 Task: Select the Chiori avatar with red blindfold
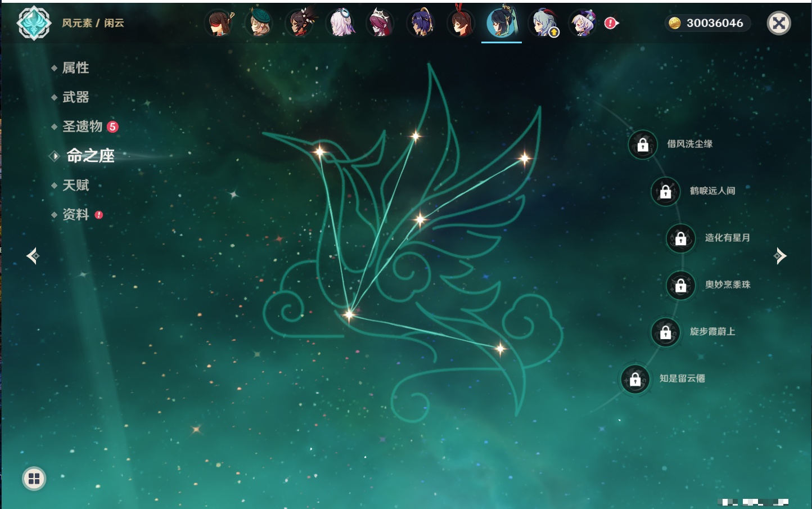point(219,23)
